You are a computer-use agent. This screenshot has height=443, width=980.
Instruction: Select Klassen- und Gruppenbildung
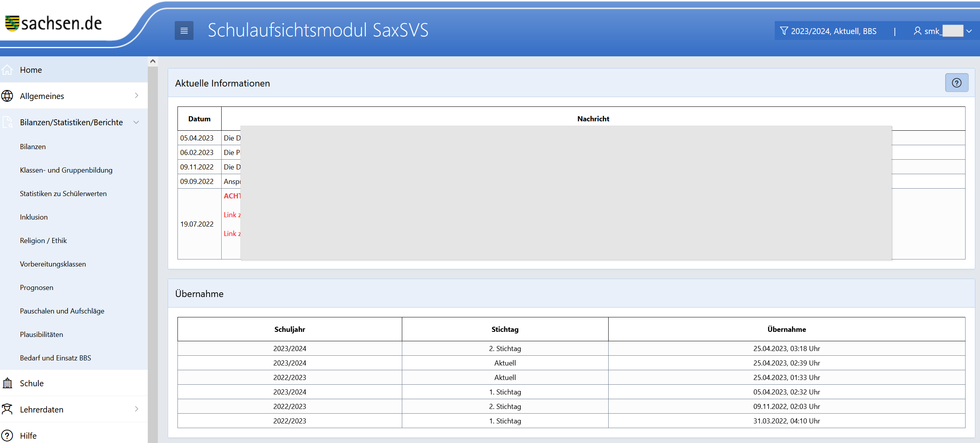66,170
